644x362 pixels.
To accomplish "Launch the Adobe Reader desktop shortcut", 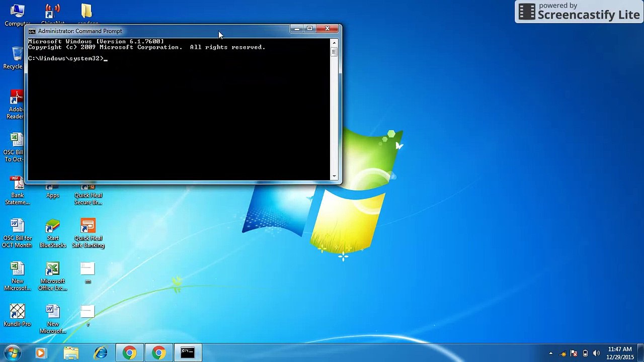I will 16,105.
